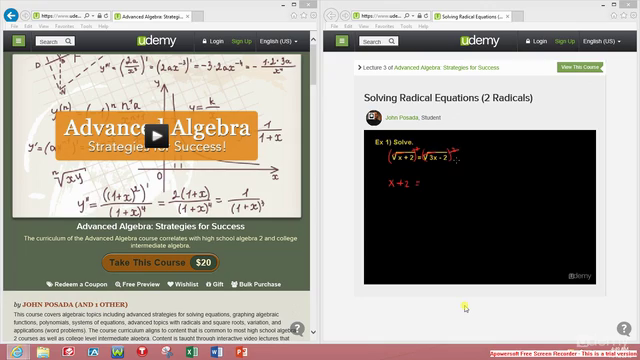This screenshot has width=640, height=360.
Task: Click the home icon in left browser window
Action: [x=294, y=16]
